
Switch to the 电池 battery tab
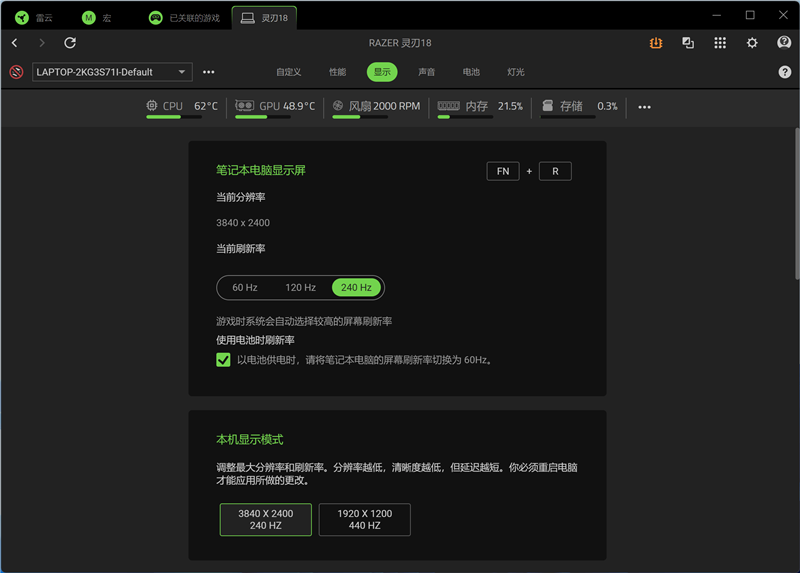pyautogui.click(x=471, y=72)
